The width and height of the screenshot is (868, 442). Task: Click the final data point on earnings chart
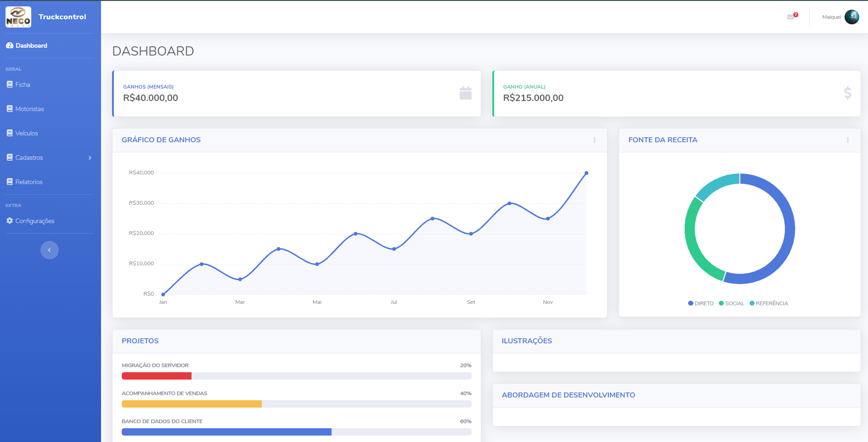(x=586, y=173)
